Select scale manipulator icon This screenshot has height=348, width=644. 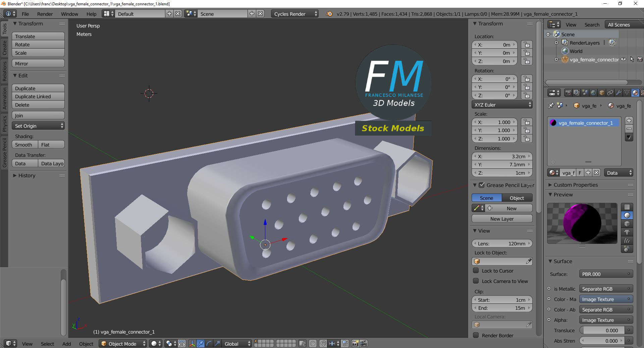[x=217, y=344]
